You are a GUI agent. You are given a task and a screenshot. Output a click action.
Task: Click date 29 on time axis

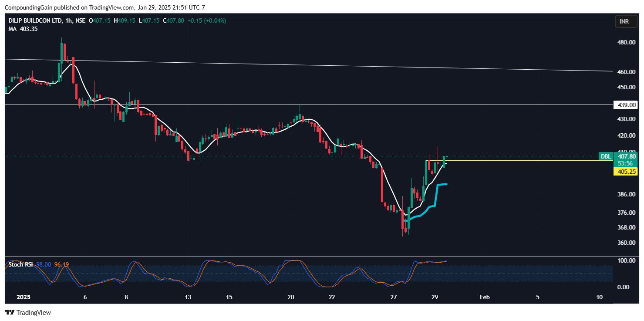pyautogui.click(x=435, y=297)
